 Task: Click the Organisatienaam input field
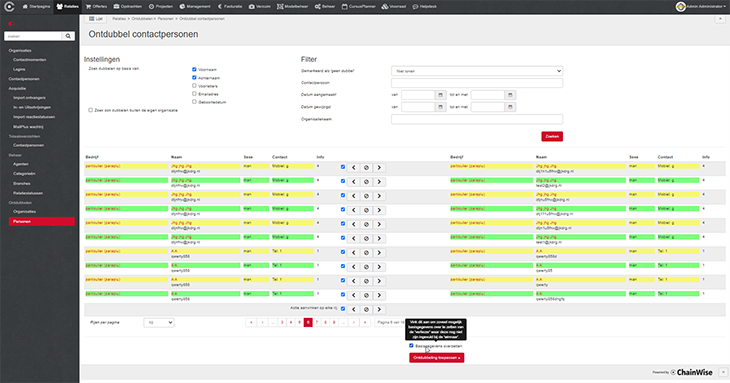pos(477,119)
